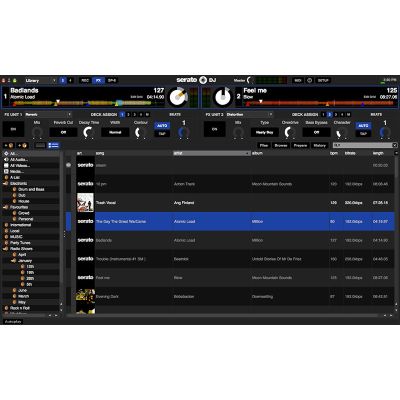Screen dimensions: 400x400
Task: Open the FX panel tab
Action: tap(98, 80)
